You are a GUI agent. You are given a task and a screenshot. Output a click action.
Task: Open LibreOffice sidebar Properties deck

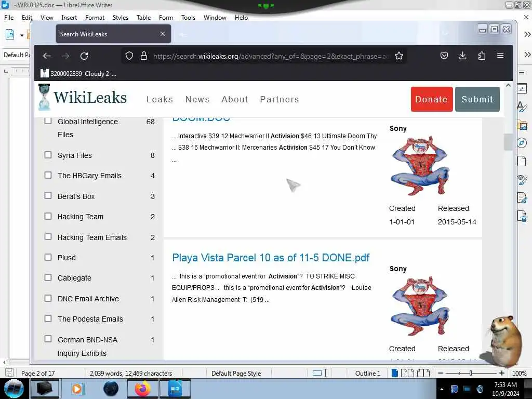(x=522, y=89)
